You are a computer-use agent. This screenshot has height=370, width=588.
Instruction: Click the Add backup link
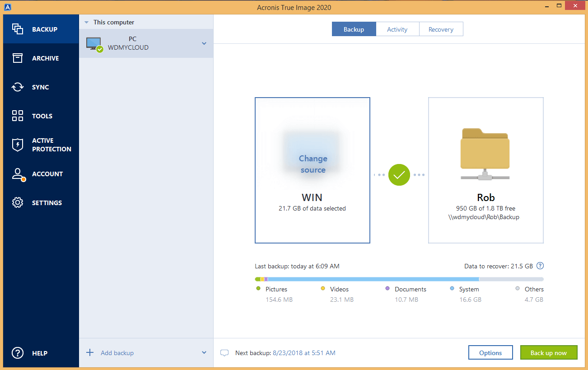[117, 353]
